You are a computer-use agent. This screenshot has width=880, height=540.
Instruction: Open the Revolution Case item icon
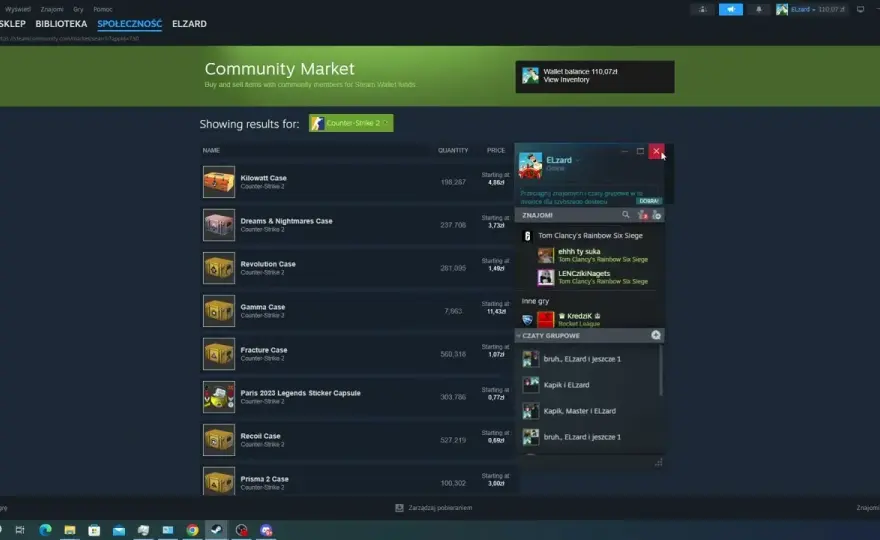point(219,268)
